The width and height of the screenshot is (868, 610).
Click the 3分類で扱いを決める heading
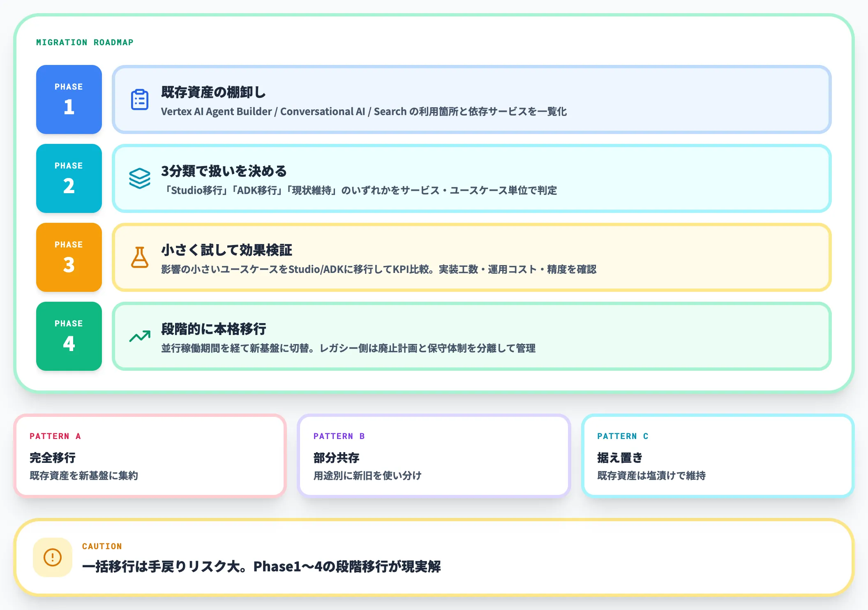point(224,171)
